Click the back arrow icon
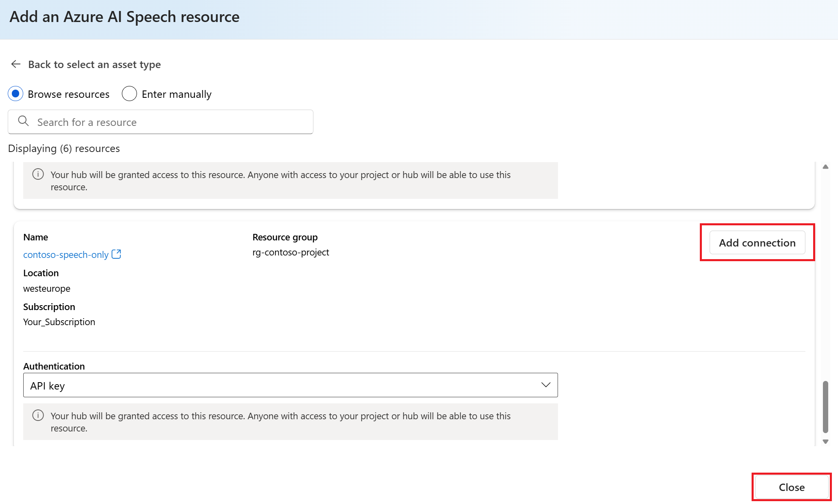838x504 pixels. pos(16,64)
